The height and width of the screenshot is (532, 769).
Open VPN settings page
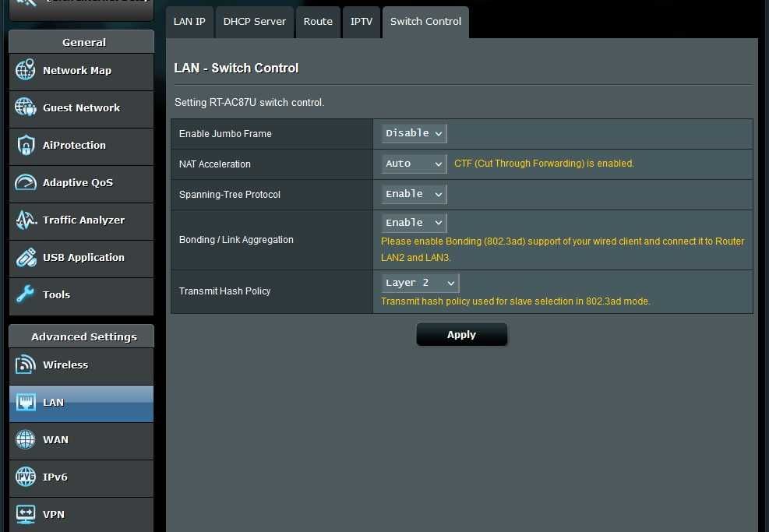point(81,515)
